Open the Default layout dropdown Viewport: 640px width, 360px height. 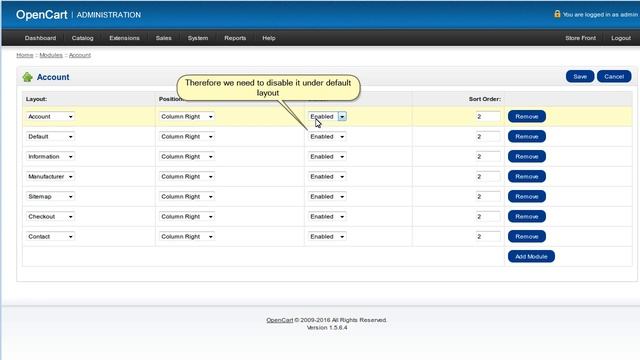(50, 136)
